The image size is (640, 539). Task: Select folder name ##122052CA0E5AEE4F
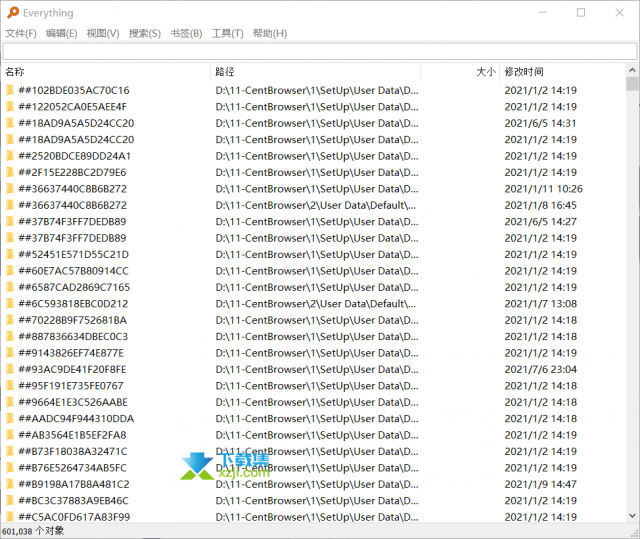[x=73, y=107]
